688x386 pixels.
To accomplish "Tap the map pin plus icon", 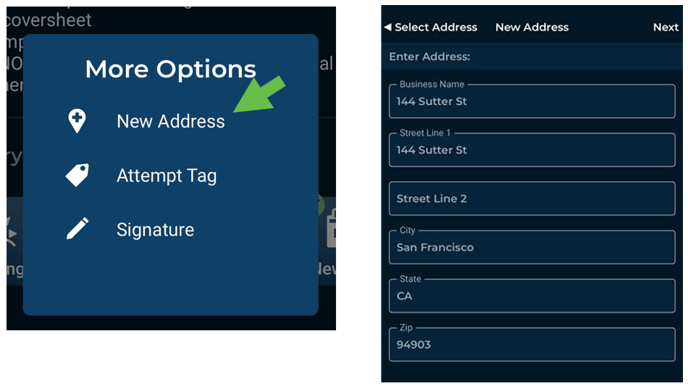I will pos(77,121).
